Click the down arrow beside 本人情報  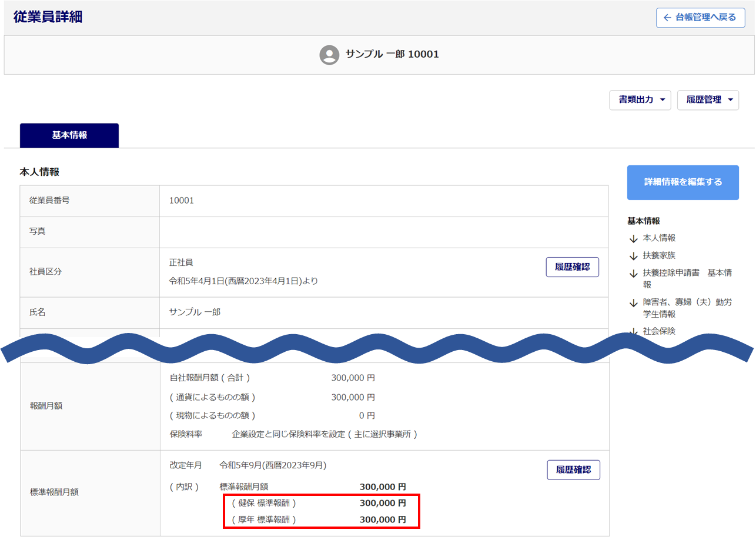pos(633,239)
